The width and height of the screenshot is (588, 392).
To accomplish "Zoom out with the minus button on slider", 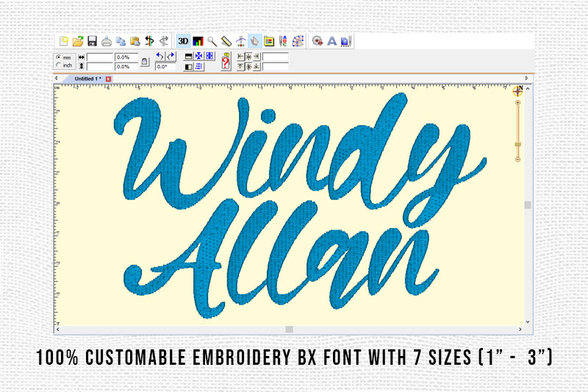I will [518, 160].
